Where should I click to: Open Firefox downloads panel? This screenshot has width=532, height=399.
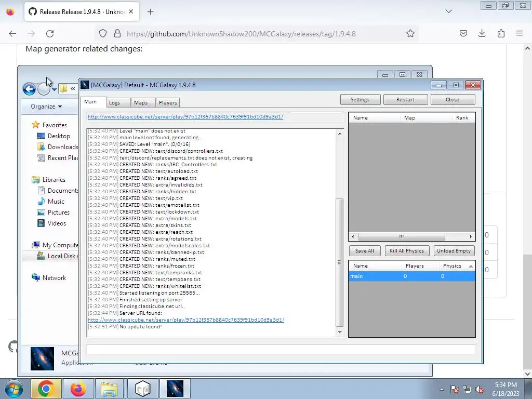click(x=482, y=34)
